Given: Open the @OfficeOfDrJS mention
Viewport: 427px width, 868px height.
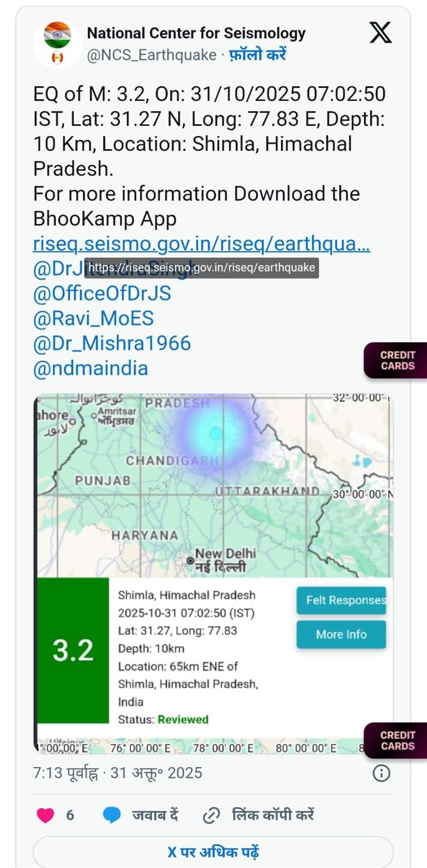Looking at the screenshot, I should point(102,293).
